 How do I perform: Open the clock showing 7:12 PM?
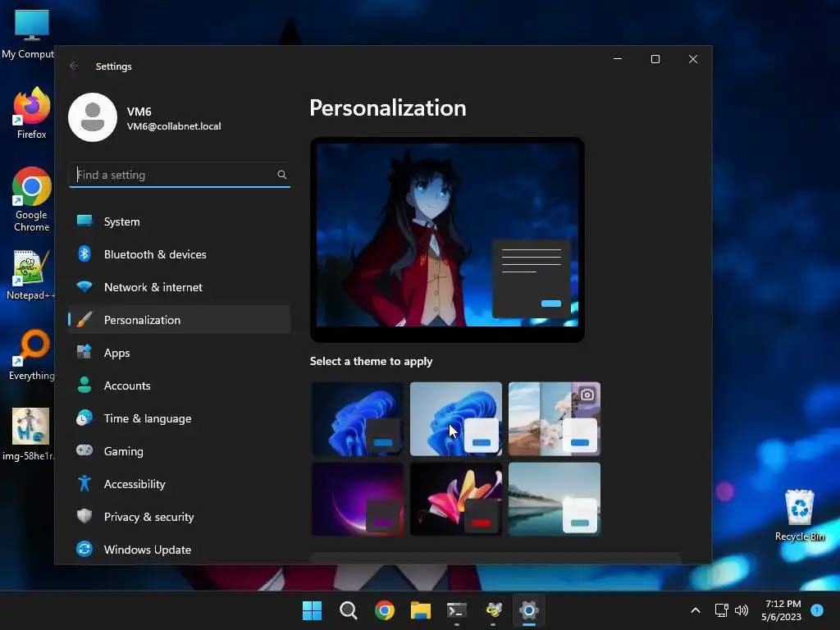(x=782, y=610)
